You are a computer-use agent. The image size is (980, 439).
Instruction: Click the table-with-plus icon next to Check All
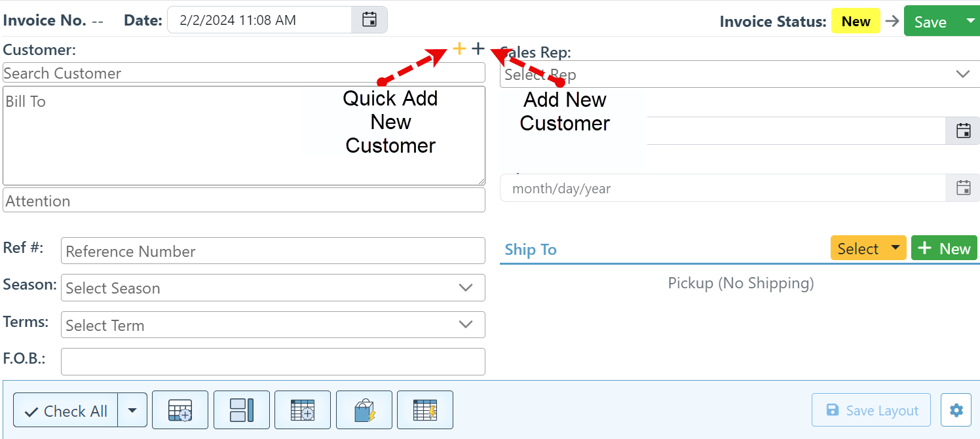(x=180, y=410)
